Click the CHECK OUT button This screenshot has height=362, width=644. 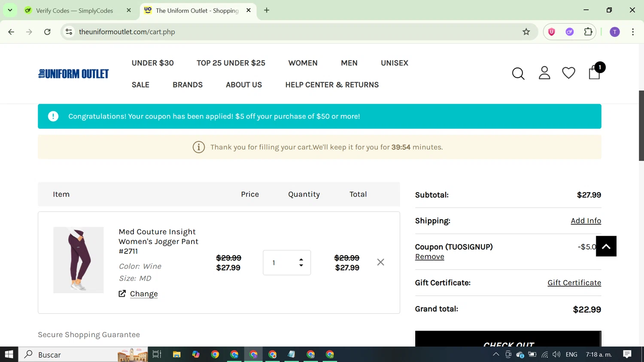click(508, 338)
